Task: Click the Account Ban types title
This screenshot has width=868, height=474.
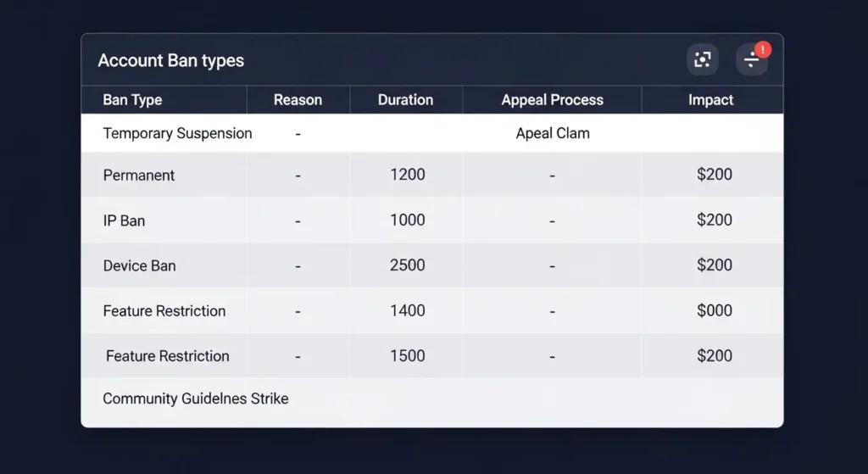Action: coord(170,60)
